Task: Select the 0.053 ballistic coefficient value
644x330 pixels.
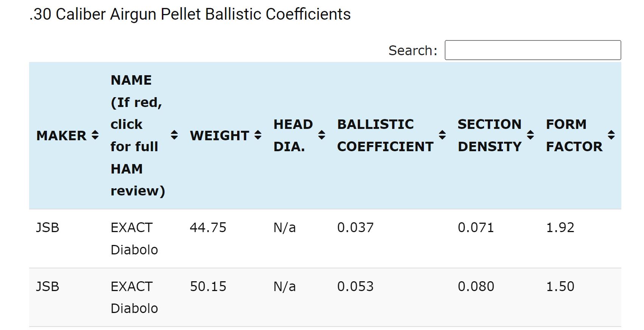Action: (x=355, y=287)
